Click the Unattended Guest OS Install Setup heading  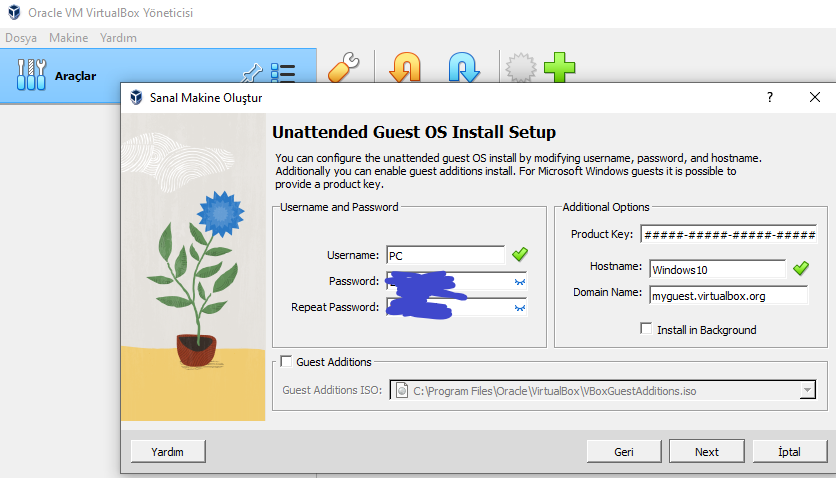414,132
